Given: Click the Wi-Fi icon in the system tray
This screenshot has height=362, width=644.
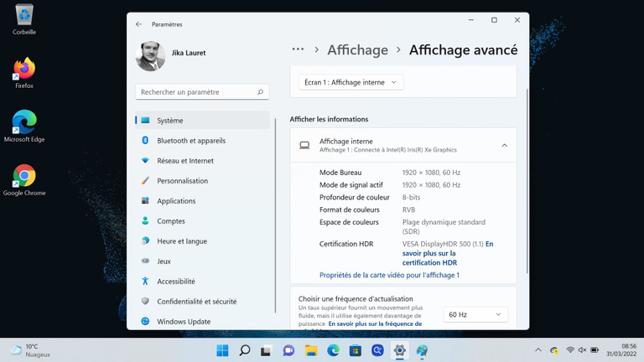Looking at the screenshot, I should tap(570, 350).
